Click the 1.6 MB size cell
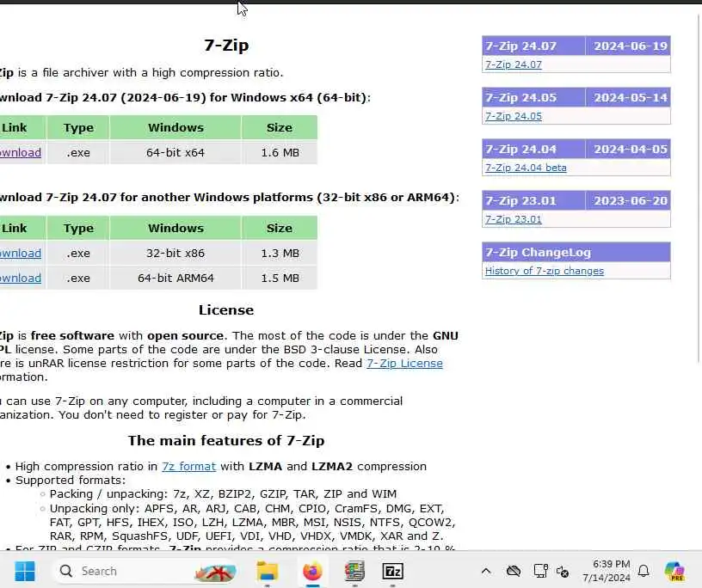702x588 pixels. 280,153
